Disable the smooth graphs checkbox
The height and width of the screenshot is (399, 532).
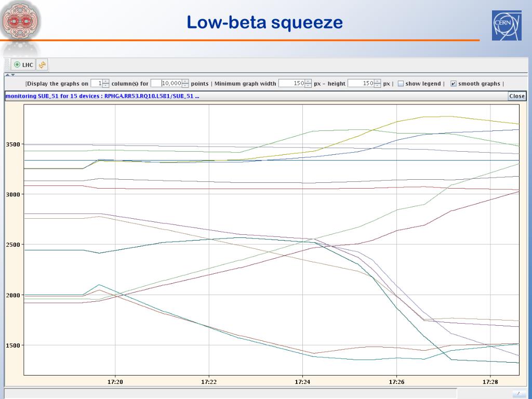click(454, 84)
